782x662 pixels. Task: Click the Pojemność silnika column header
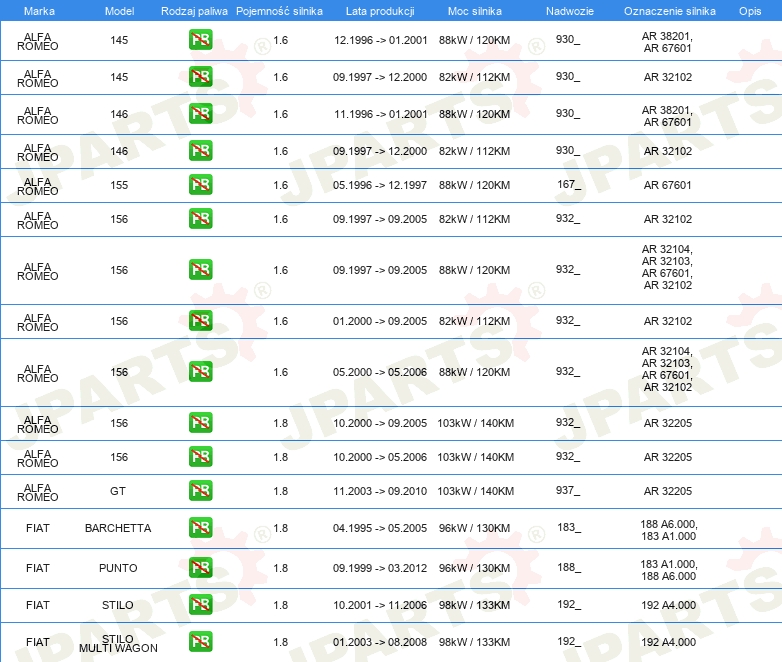coord(279,11)
